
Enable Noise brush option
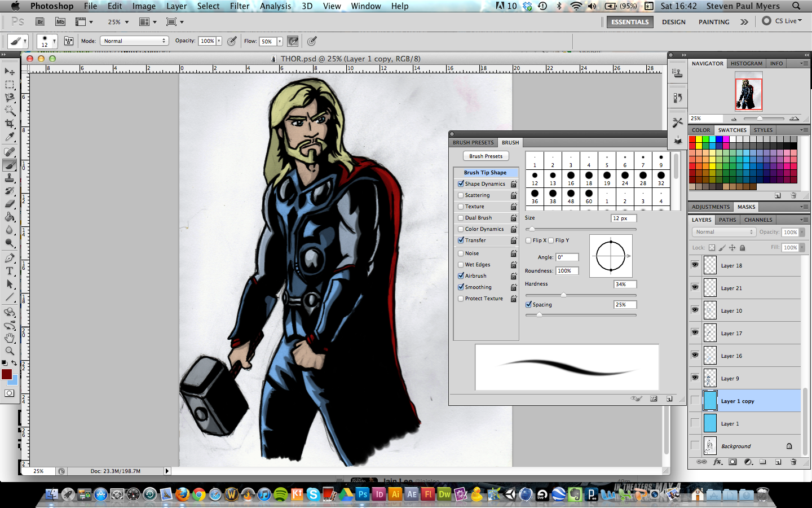[461, 253]
